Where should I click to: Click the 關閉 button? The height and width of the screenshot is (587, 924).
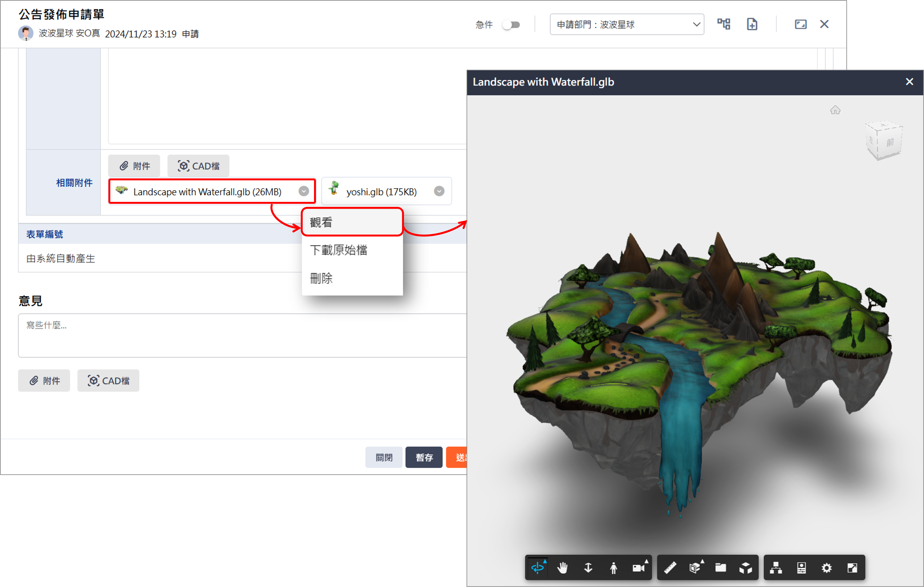(384, 457)
